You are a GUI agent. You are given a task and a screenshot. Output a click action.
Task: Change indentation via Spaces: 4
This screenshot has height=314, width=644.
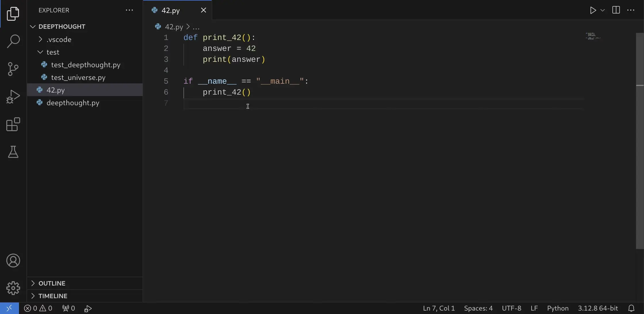click(478, 308)
